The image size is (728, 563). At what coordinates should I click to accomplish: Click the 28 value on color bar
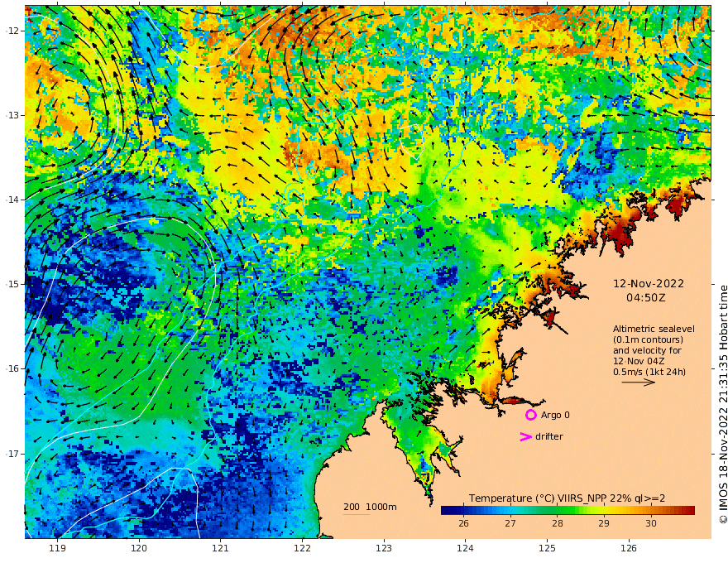pos(557,523)
